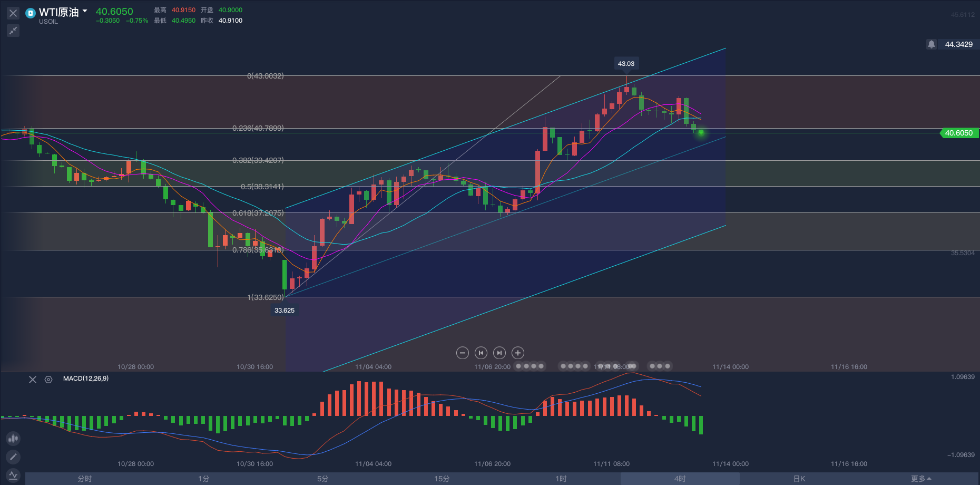Switch to the 5分 timeframe tab
The width and height of the screenshot is (980, 485).
tap(323, 479)
